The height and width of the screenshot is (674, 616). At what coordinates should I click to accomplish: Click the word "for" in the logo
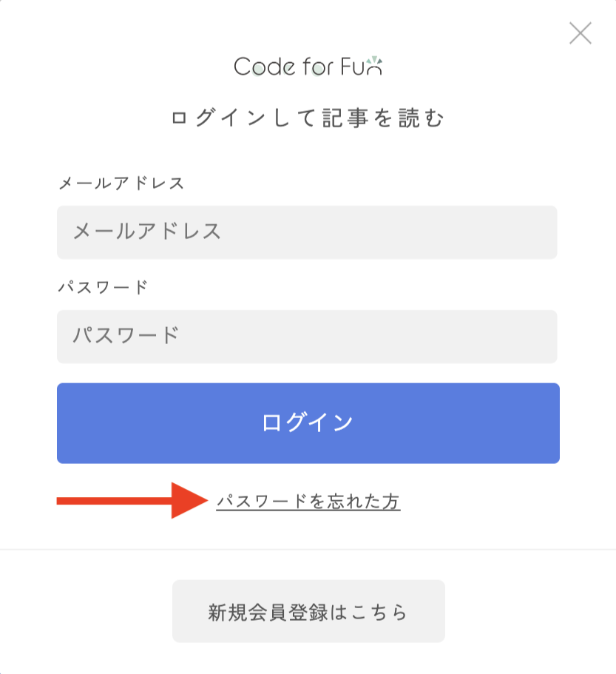click(318, 67)
